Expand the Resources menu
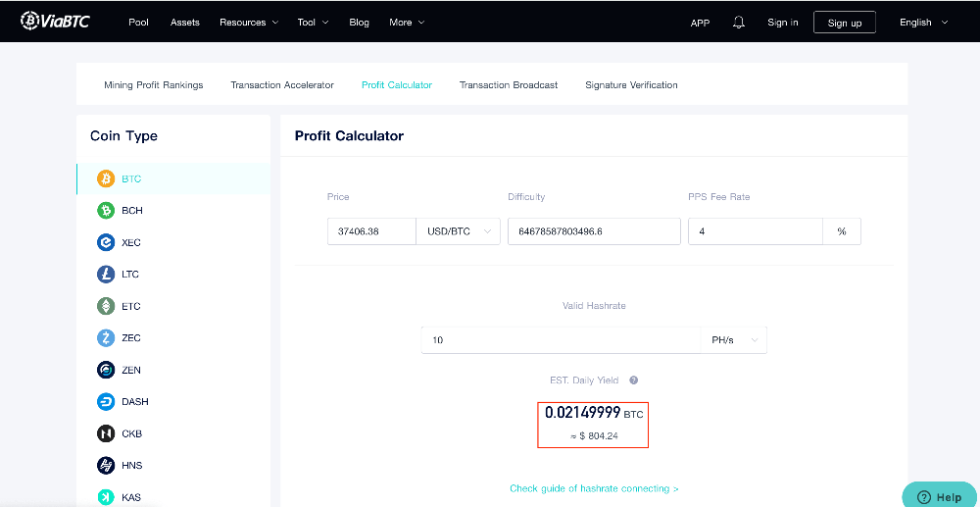The image size is (980, 507). (249, 23)
